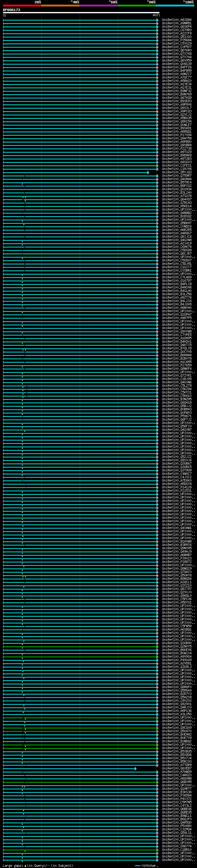Click on UniRef100_A2I419 label
197x868 pixels.
coord(177,243)
